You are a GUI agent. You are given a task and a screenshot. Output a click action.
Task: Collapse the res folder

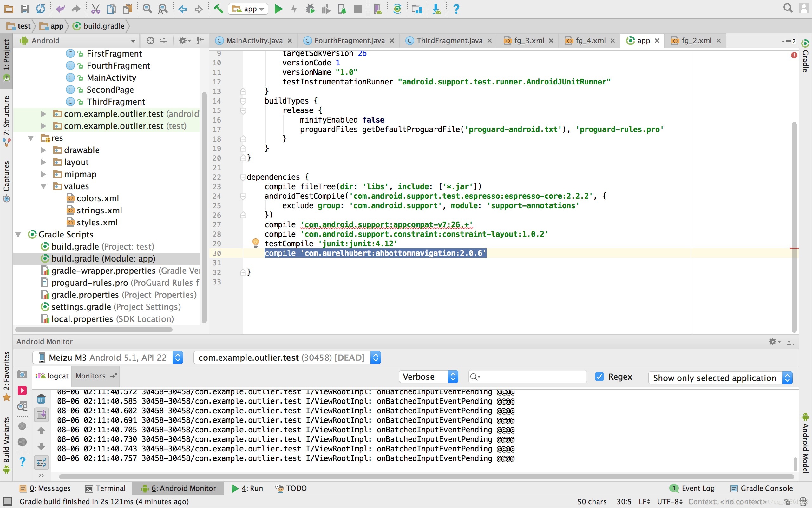click(31, 138)
